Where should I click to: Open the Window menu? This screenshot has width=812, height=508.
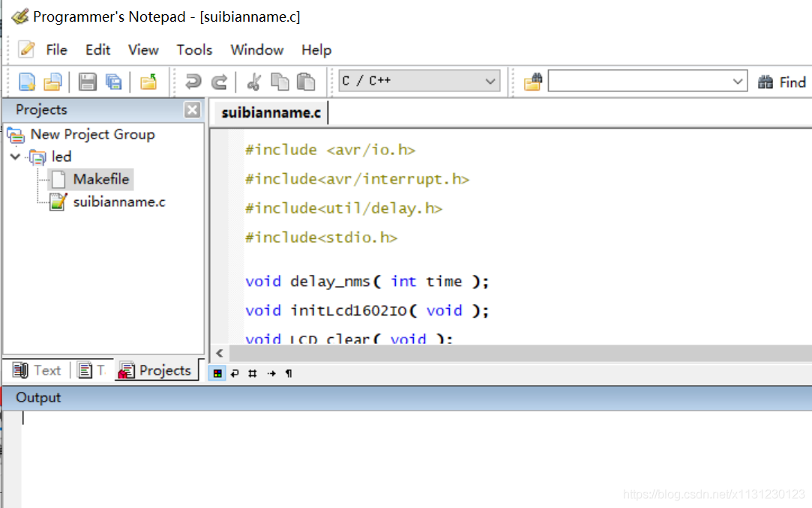click(x=257, y=50)
